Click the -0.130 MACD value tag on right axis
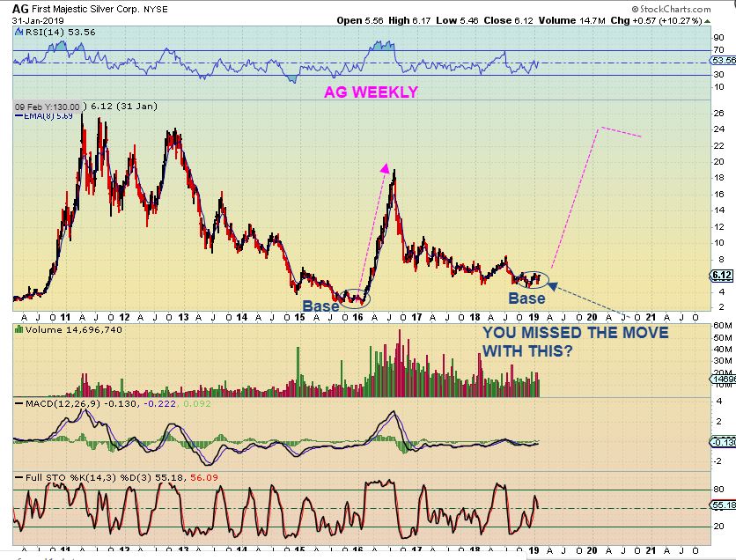Screen dimensions: 736x560 (723, 442)
